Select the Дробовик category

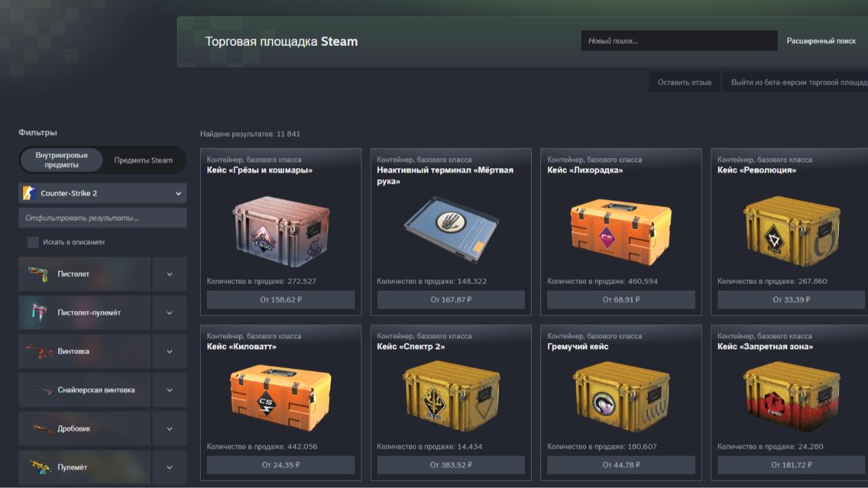point(84,429)
